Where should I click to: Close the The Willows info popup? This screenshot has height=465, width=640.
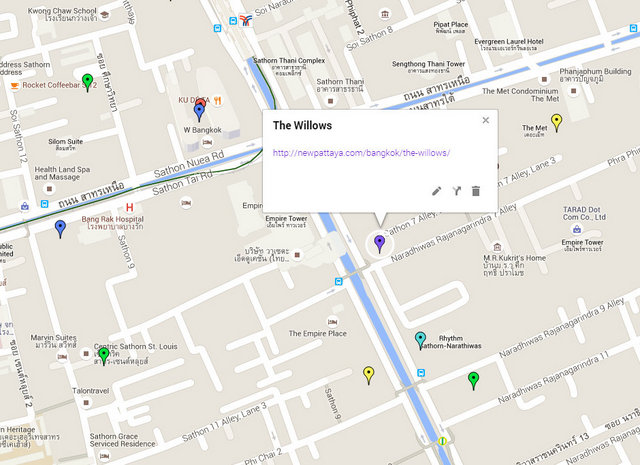[x=486, y=120]
